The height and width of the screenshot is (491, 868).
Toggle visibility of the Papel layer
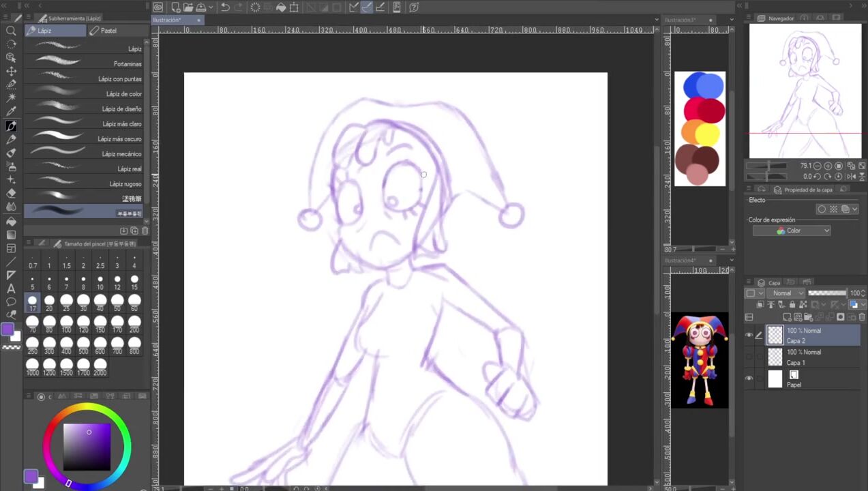(x=749, y=378)
